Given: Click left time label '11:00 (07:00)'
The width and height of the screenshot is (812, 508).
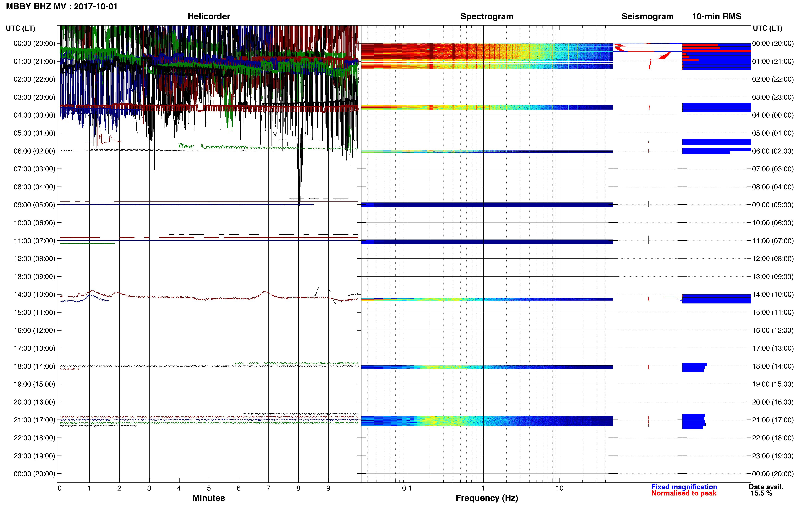Looking at the screenshot, I should tap(34, 241).
